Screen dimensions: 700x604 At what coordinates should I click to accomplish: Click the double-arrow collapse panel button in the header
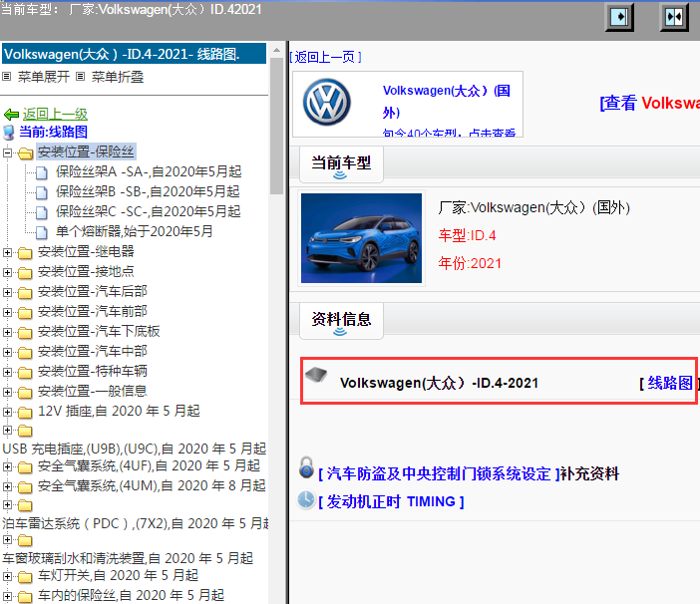674,17
